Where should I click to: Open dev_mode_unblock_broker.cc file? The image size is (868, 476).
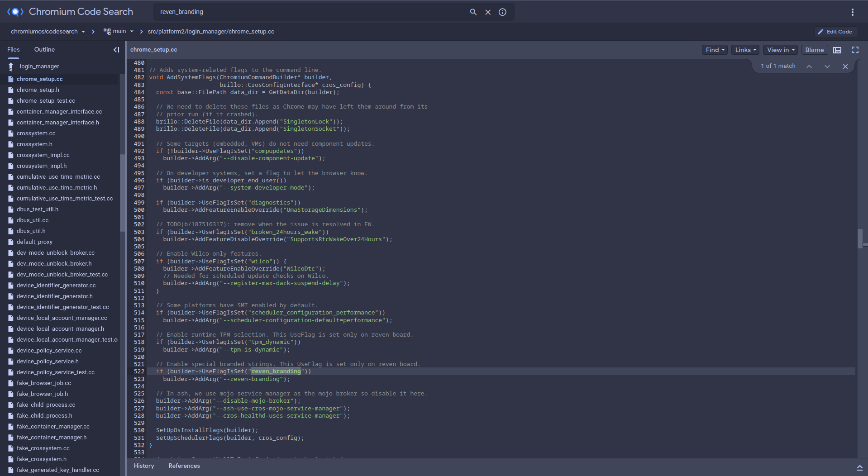pos(56,253)
